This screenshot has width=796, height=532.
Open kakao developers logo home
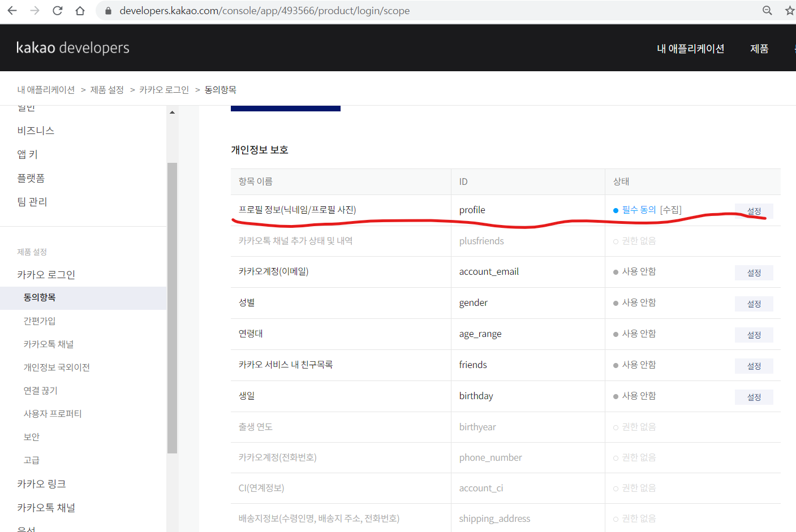click(73, 48)
